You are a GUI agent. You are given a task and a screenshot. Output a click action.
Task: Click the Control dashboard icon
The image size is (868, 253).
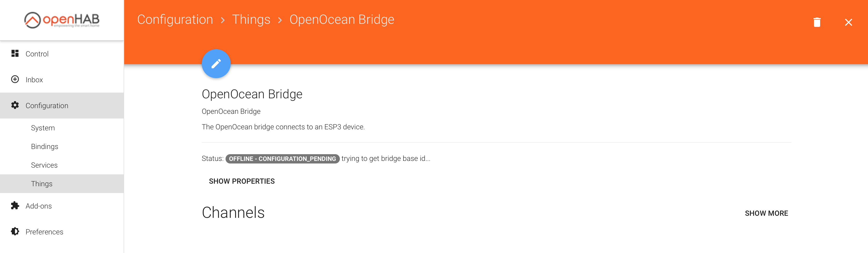point(15,54)
